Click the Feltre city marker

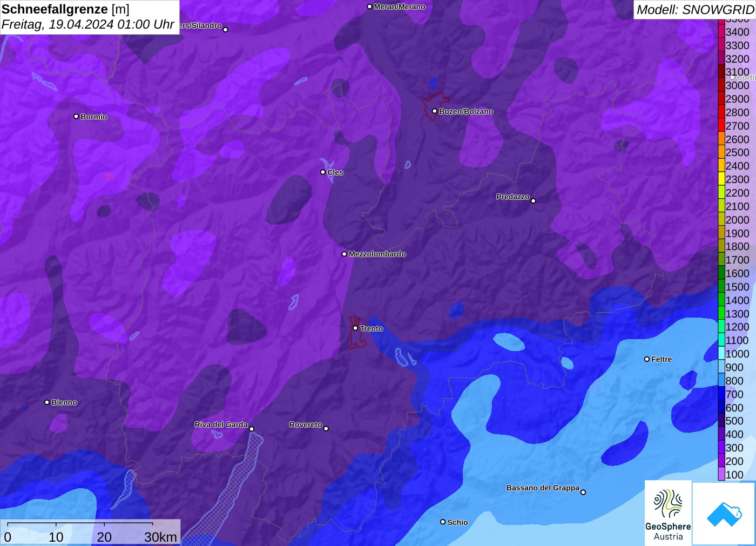coord(647,359)
